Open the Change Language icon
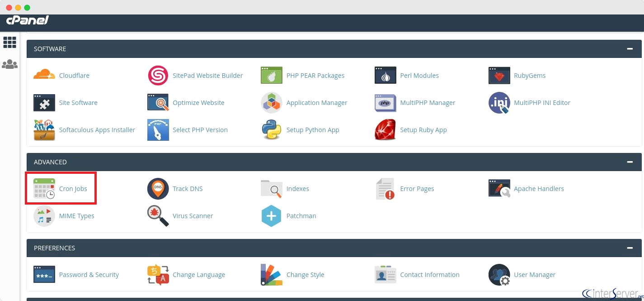 pos(158,275)
